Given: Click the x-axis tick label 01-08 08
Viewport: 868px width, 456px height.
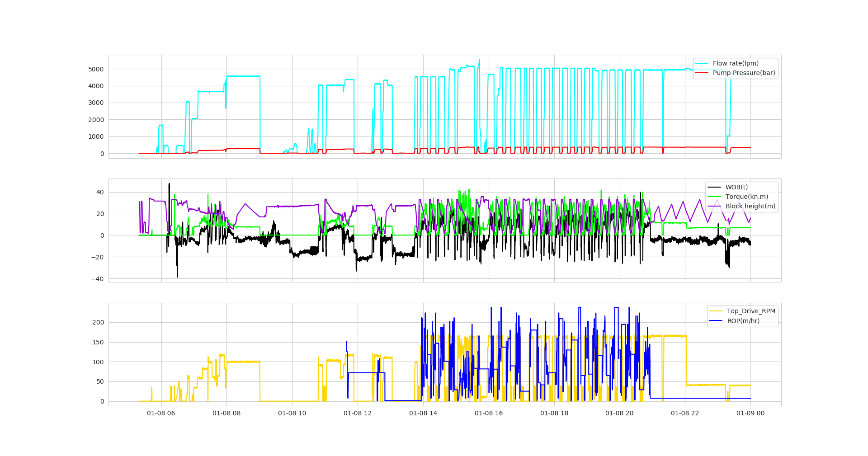Looking at the screenshot, I should 226,413.
